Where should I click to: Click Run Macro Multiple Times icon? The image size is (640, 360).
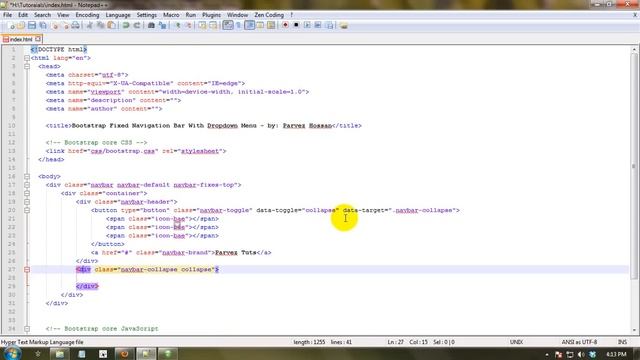[318, 25]
